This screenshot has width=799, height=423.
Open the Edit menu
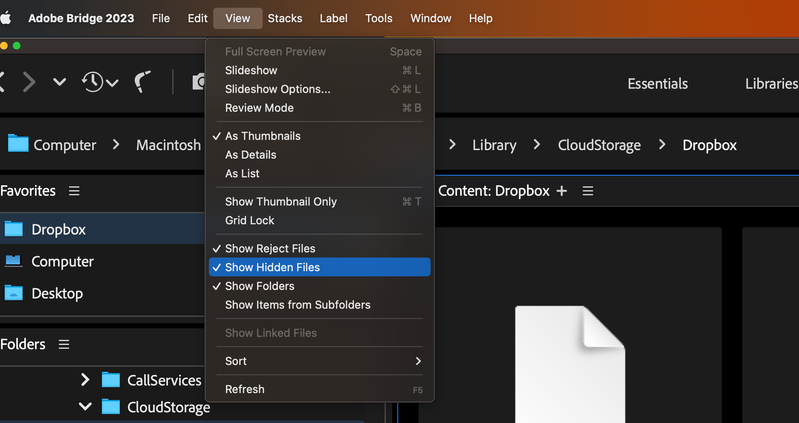[197, 18]
